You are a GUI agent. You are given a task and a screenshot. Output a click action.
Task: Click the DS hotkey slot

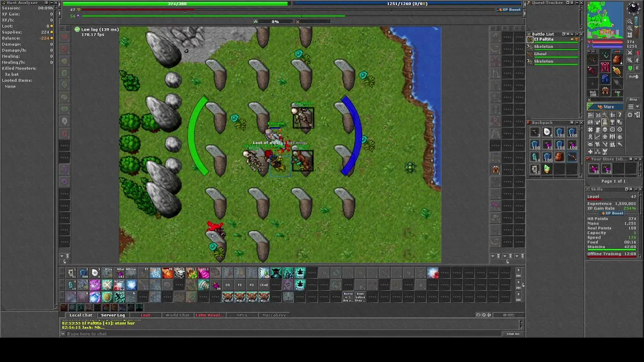227,285
